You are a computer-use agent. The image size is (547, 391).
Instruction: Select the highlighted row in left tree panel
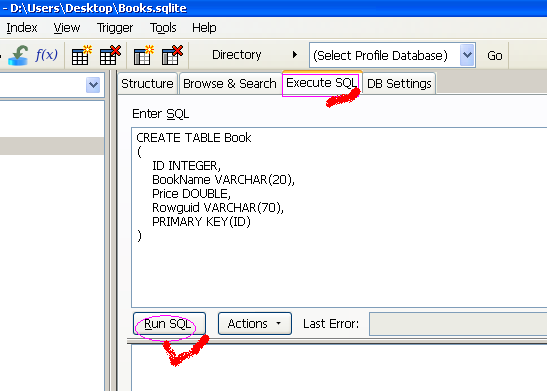(52, 146)
